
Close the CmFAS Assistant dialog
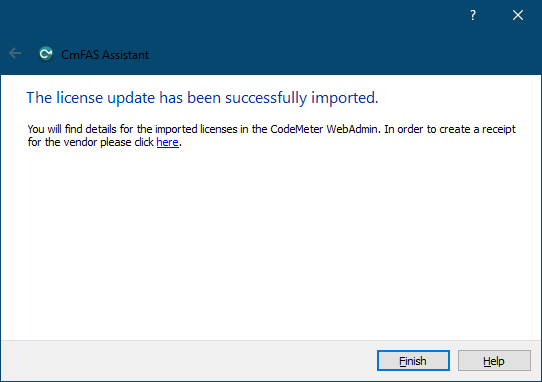[518, 15]
